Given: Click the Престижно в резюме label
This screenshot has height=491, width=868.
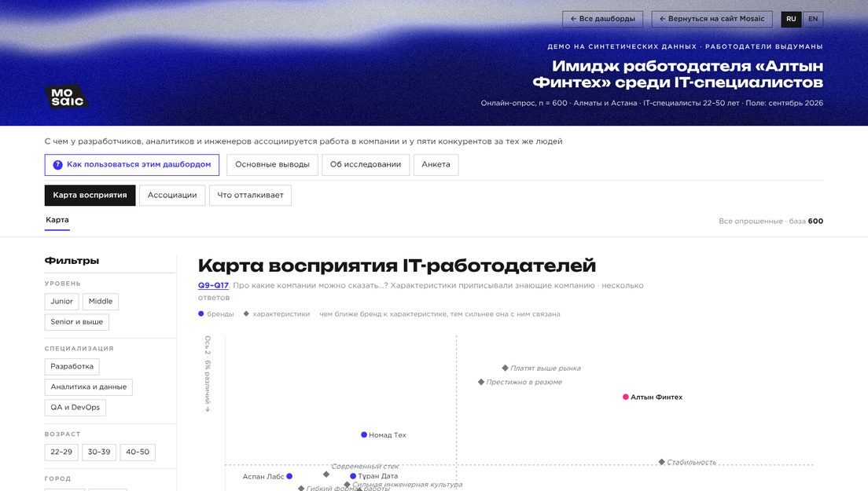Looking at the screenshot, I should [x=524, y=382].
